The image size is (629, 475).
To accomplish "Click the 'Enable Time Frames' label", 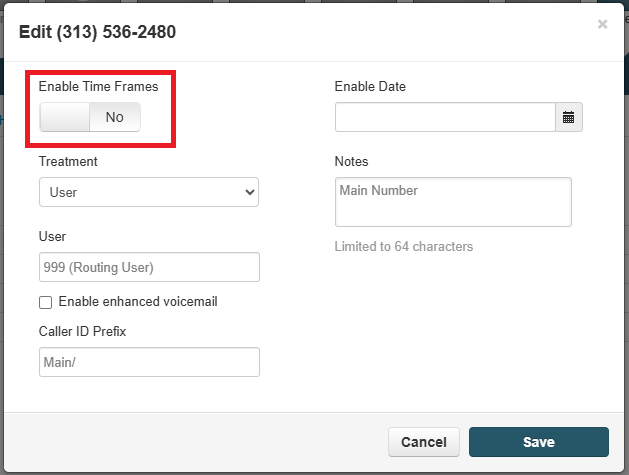I will click(x=98, y=86).
